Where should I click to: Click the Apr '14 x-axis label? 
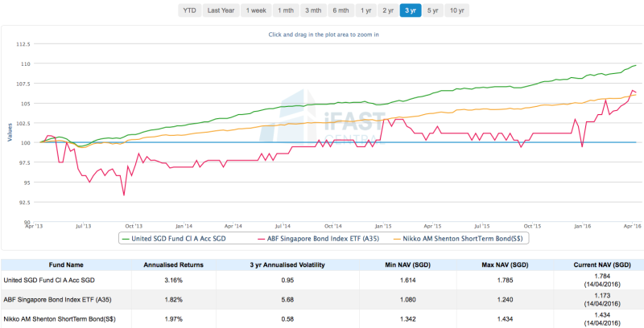(233, 225)
